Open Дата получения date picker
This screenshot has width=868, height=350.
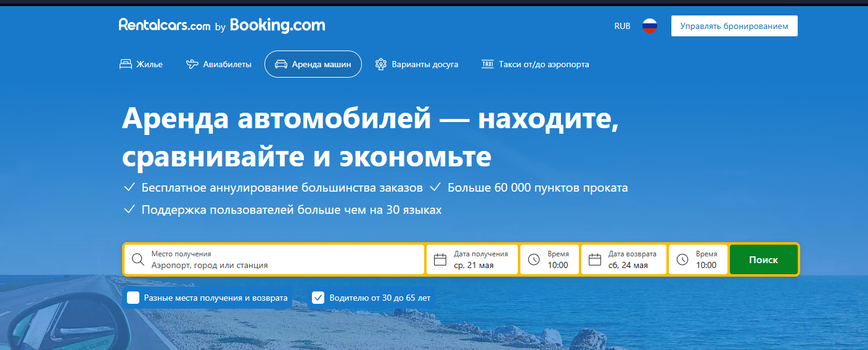[472, 259]
